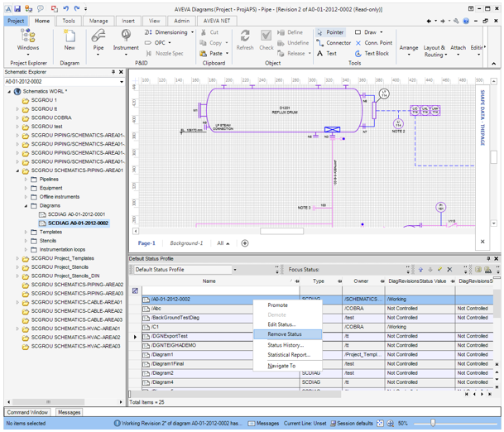Open the Arrange dropdown
504x432 pixels.
tap(409, 50)
